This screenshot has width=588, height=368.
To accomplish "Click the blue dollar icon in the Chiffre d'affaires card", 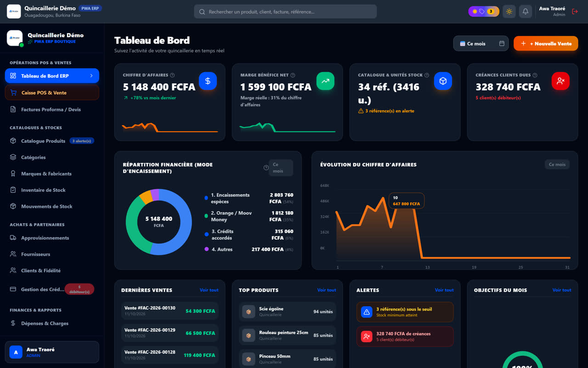I will (x=208, y=81).
